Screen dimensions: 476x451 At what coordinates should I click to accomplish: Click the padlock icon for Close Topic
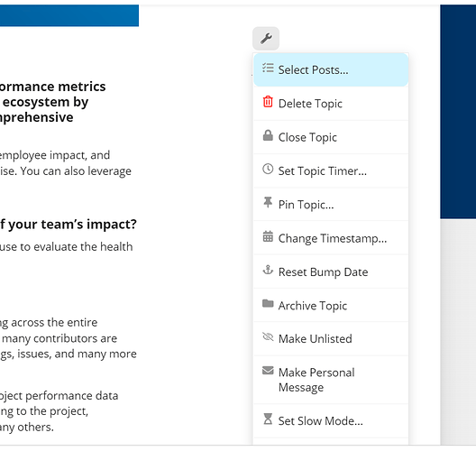tap(268, 135)
